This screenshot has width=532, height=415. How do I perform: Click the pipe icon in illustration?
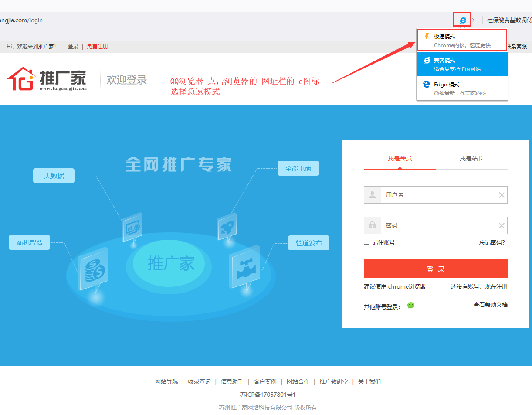point(245,268)
